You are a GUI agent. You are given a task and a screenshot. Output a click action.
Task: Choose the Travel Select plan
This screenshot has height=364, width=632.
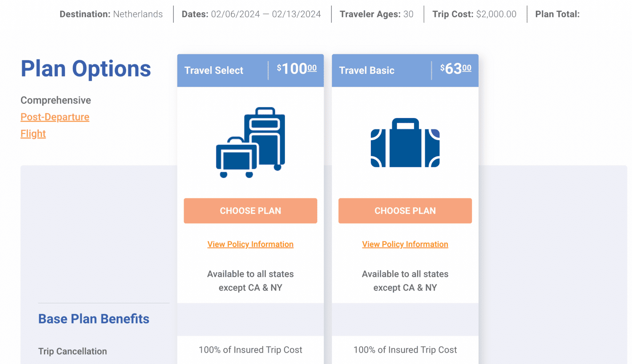point(250,211)
